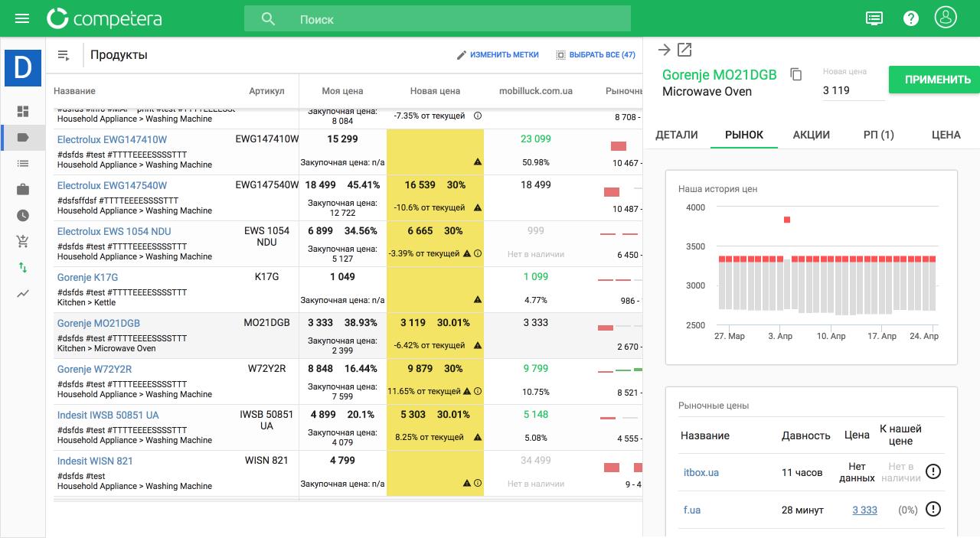The image size is (980, 538).
Task: Open the Electrolux EWS 1054 NDU link
Action: click(x=114, y=231)
